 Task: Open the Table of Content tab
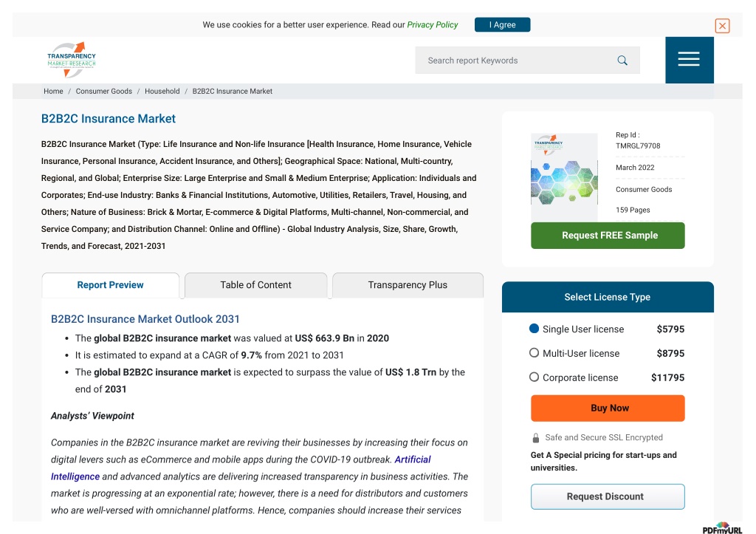pos(256,285)
